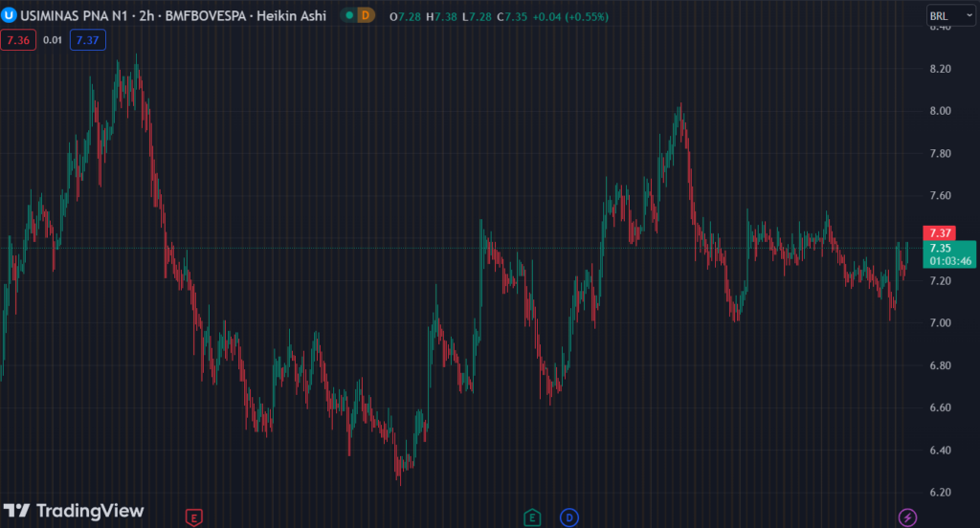The height and width of the screenshot is (528, 980).
Task: Click the purple lightning bolt icon
Action: pyautogui.click(x=907, y=517)
